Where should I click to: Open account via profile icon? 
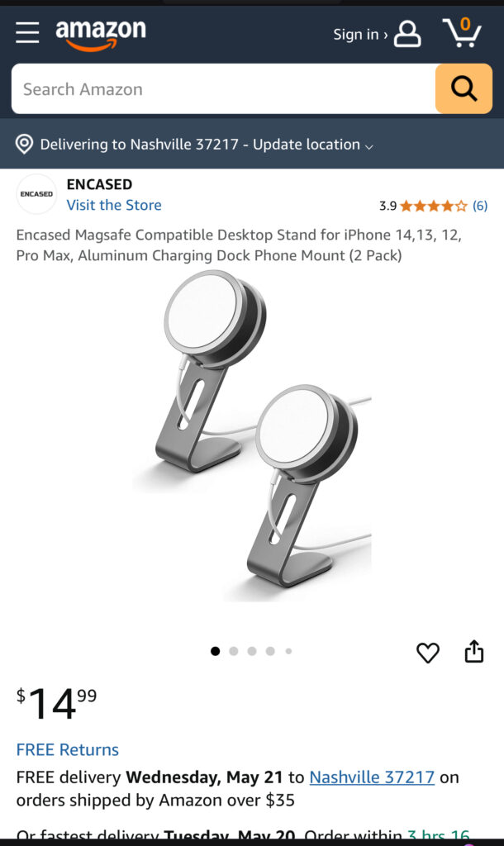pyautogui.click(x=407, y=34)
